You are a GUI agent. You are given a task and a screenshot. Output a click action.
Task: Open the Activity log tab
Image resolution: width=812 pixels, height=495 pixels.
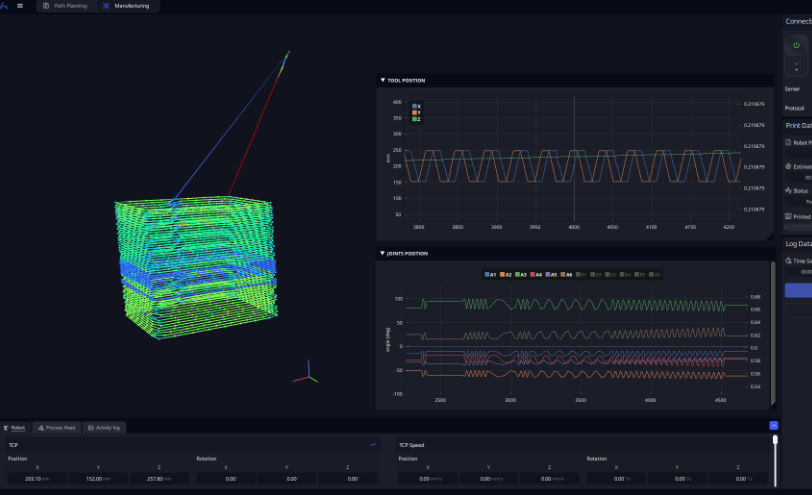(104, 427)
